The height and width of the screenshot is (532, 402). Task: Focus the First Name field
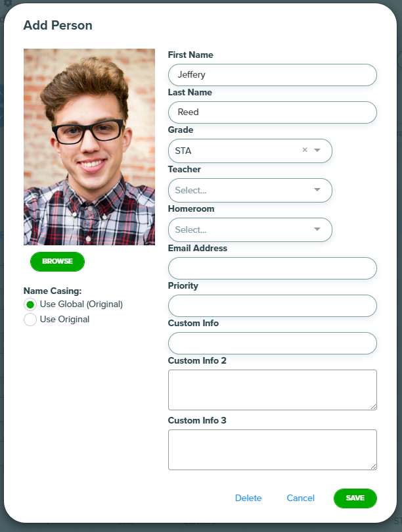272,75
